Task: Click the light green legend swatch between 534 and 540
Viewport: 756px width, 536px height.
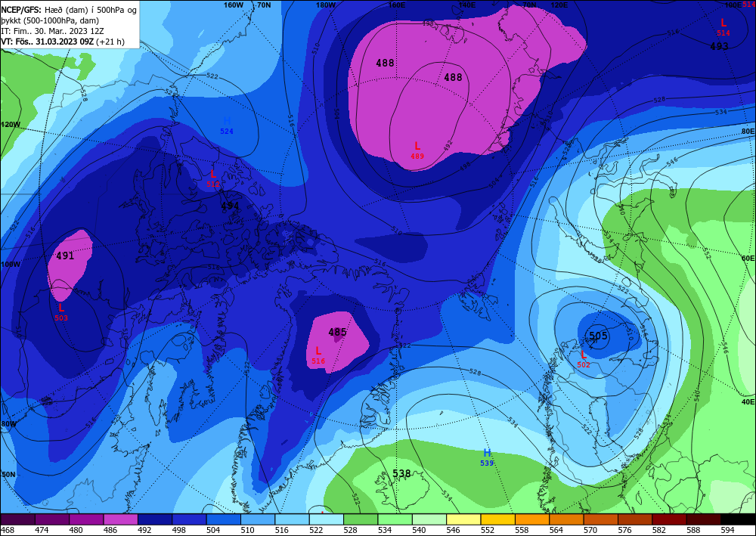Action: pos(429,519)
